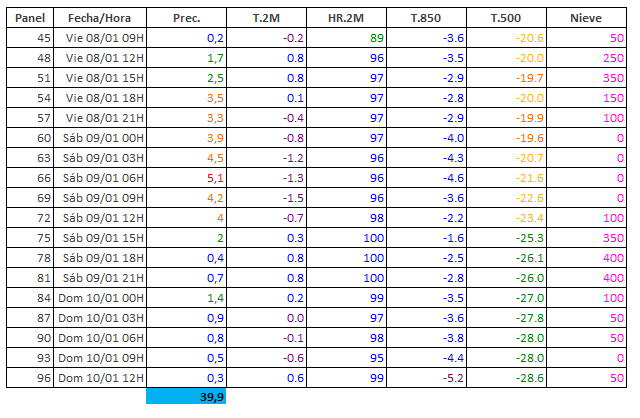640x418 pixels.
Task: Click the date cell Sáb 09/01 15H
Action: (x=100, y=238)
